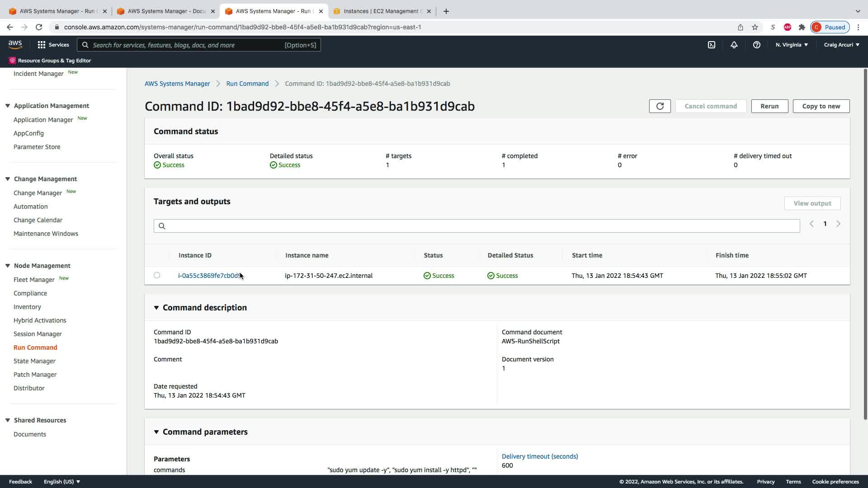Bookmark this page with star icon
The width and height of the screenshot is (868, 488).
[x=755, y=27]
